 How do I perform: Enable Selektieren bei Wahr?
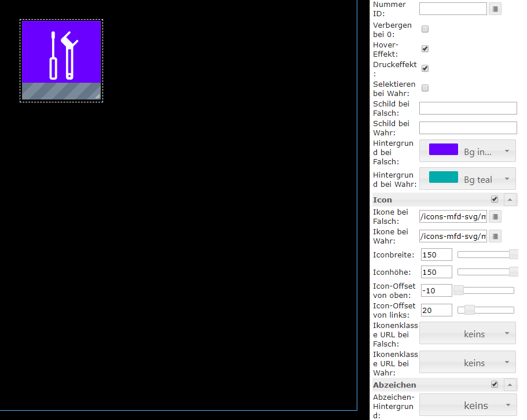(424, 87)
